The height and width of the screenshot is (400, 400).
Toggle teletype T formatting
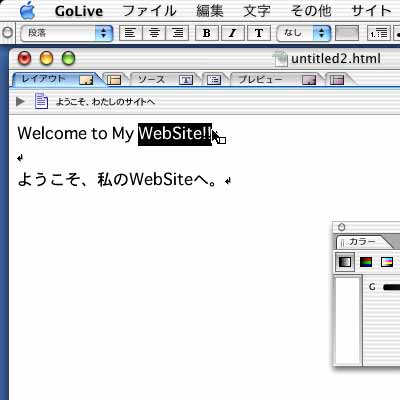(259, 33)
